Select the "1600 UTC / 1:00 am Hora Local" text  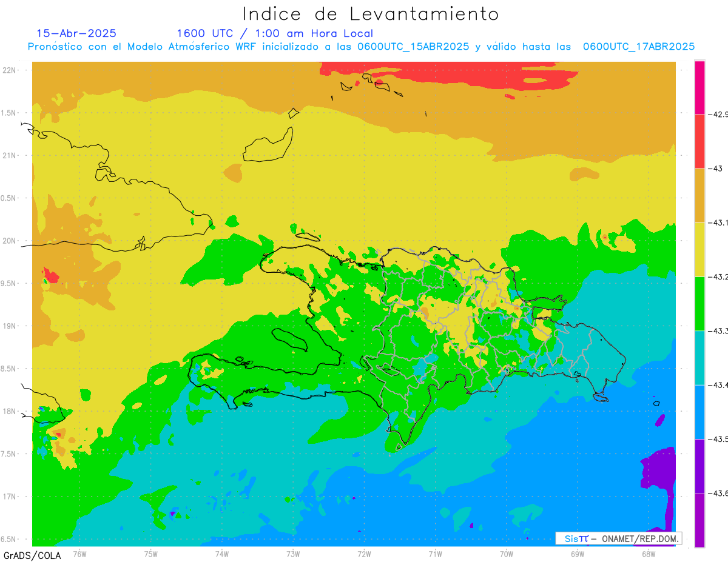(x=275, y=34)
